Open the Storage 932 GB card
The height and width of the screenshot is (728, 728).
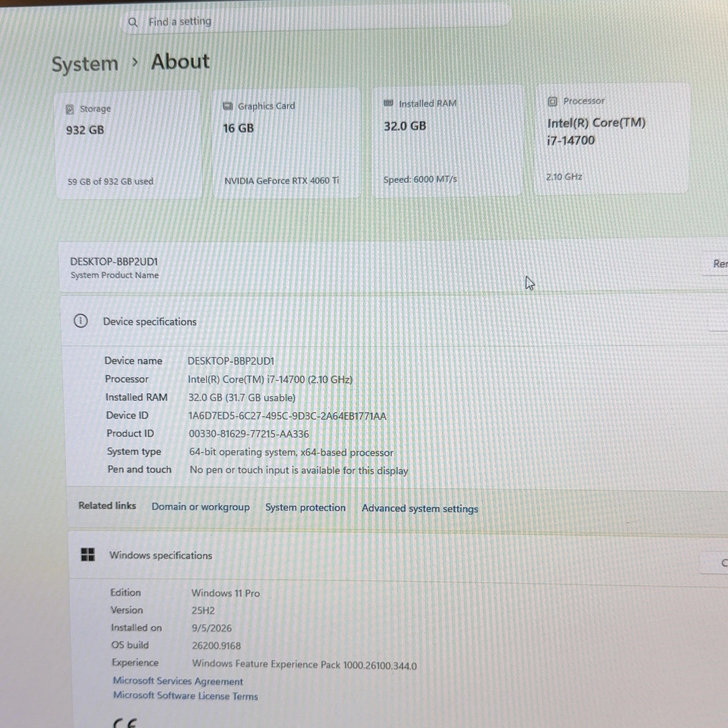pyautogui.click(x=129, y=146)
